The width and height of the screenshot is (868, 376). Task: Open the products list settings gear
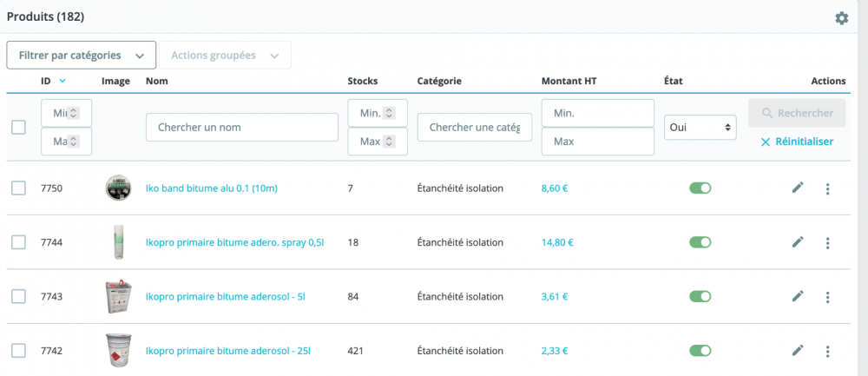coord(841,18)
